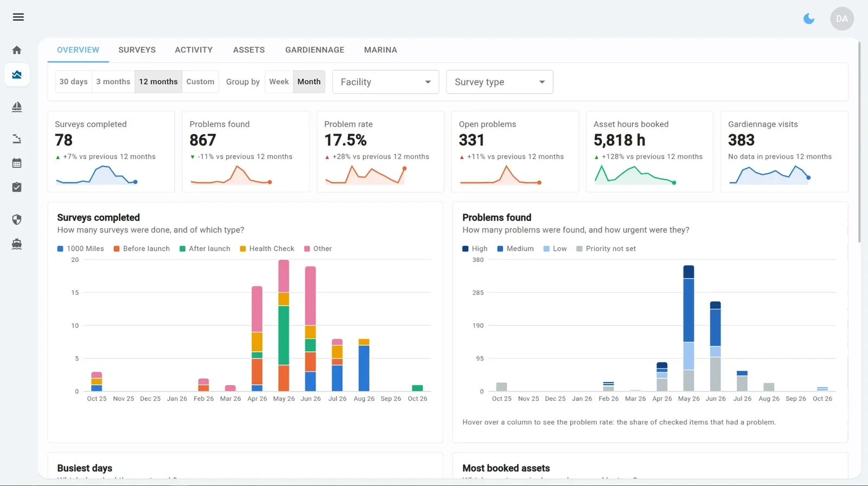Toggle the After launch legend series
This screenshot has height=486, width=868.
[x=205, y=249]
